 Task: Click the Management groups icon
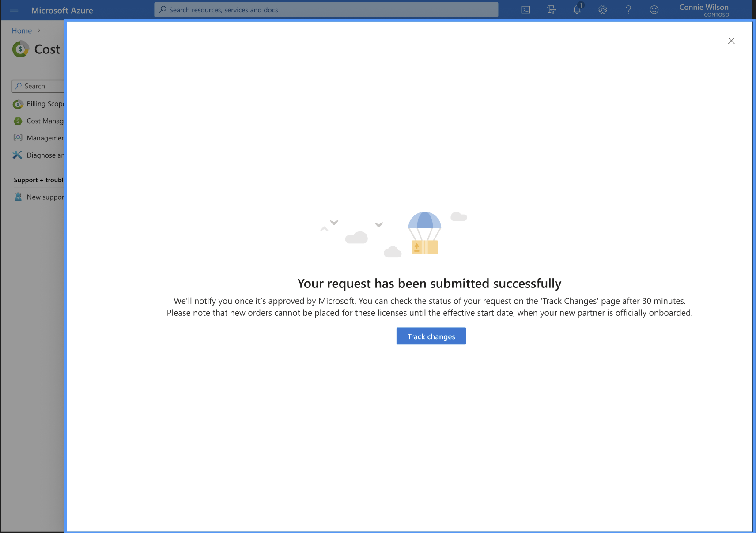click(x=18, y=138)
